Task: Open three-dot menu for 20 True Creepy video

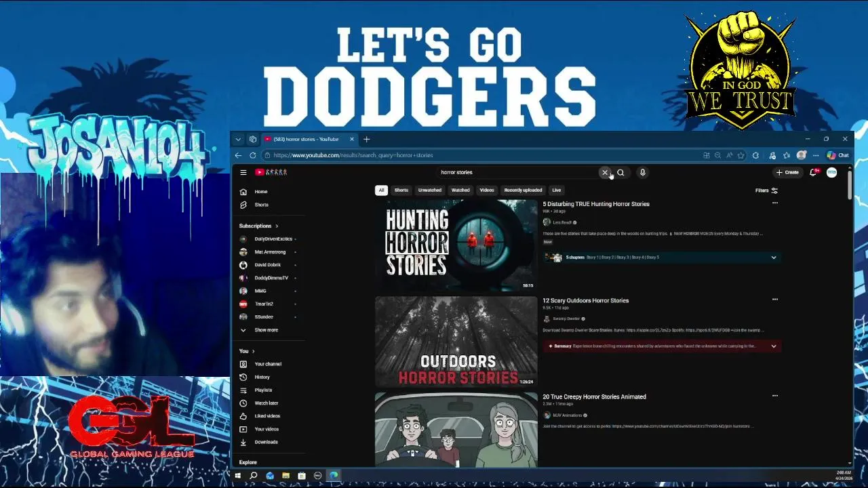Action: tap(774, 395)
